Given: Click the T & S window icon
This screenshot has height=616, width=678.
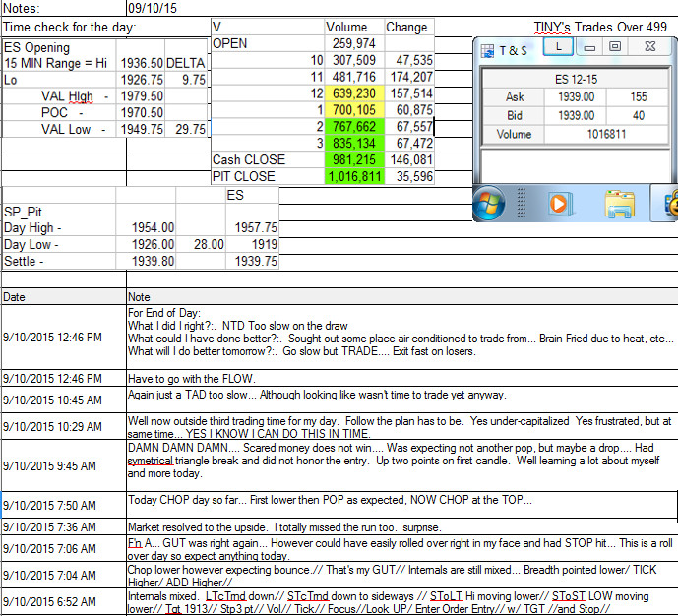Looking at the screenshot, I should point(487,51).
